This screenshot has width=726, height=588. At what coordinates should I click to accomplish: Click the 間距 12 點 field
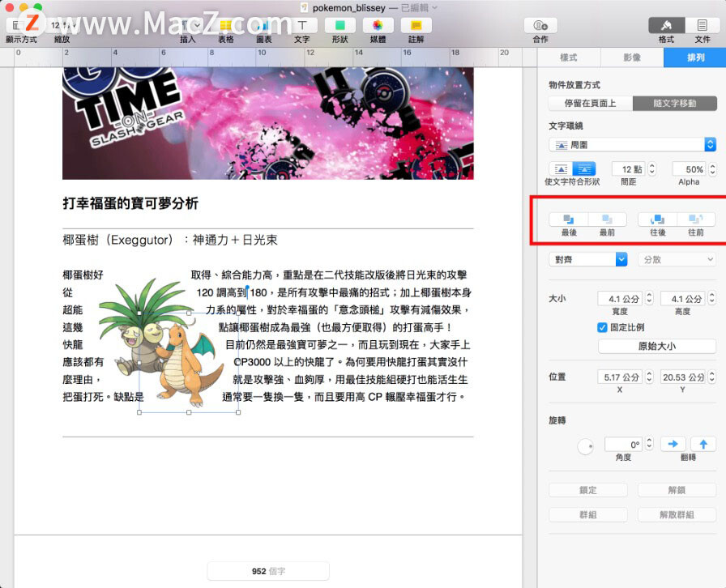[628, 169]
